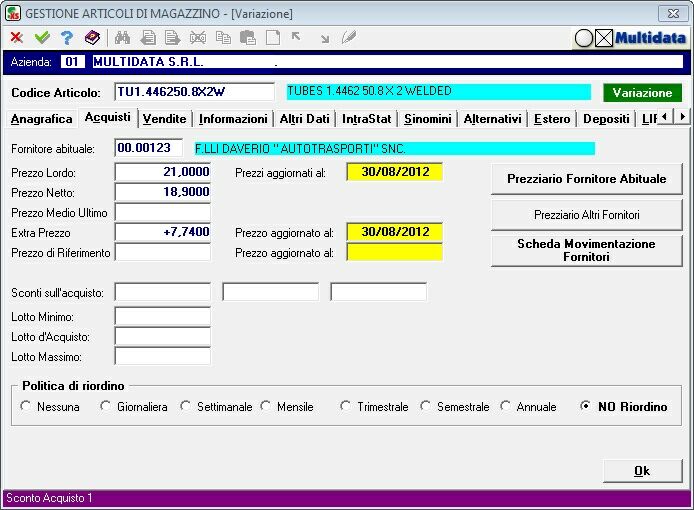Viewport: 694px width, 510px height.
Task: Click the empty yellow Prezzo aggiornato field
Action: pyautogui.click(x=395, y=252)
